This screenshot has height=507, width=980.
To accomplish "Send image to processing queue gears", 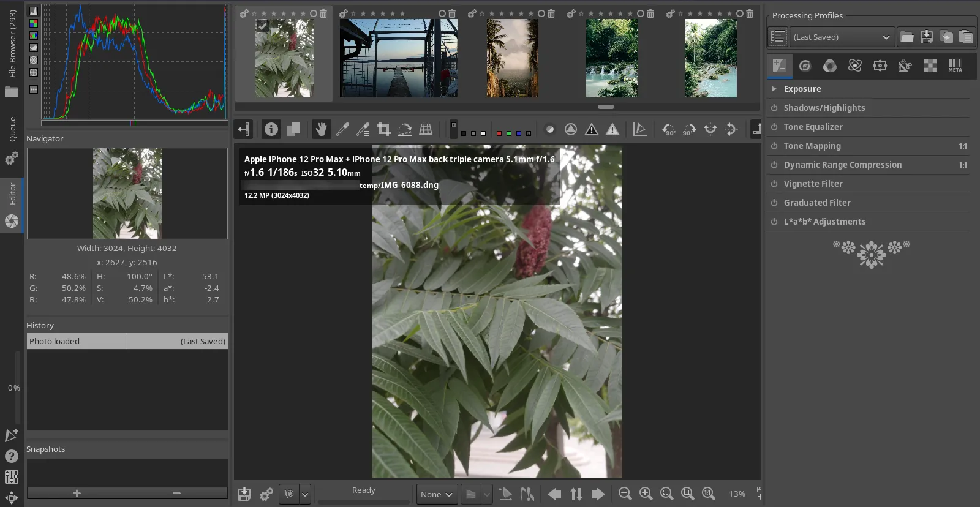I will (266, 494).
